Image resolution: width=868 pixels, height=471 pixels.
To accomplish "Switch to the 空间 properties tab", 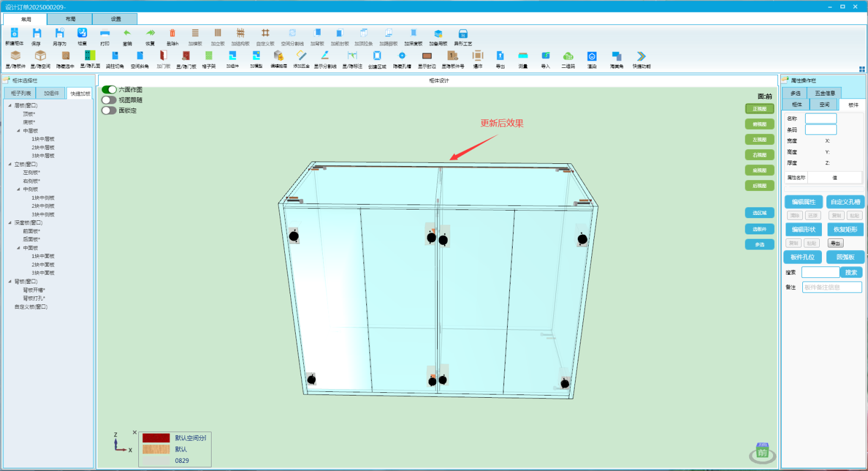I will pyautogui.click(x=824, y=105).
